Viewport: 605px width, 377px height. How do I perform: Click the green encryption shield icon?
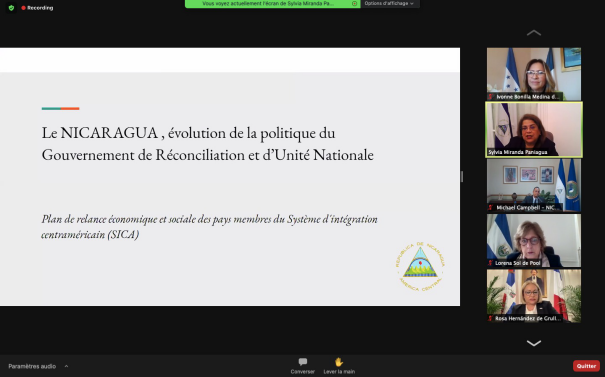point(11,8)
